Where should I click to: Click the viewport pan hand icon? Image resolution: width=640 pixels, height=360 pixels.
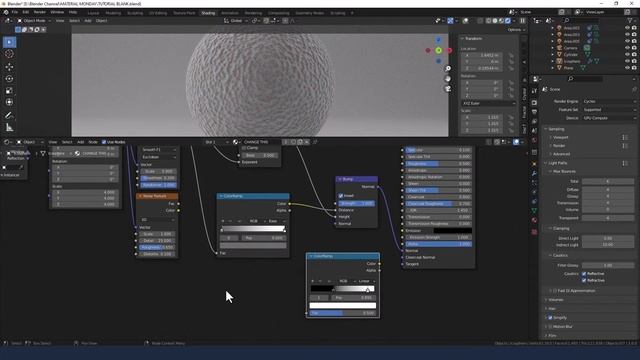(x=448, y=78)
